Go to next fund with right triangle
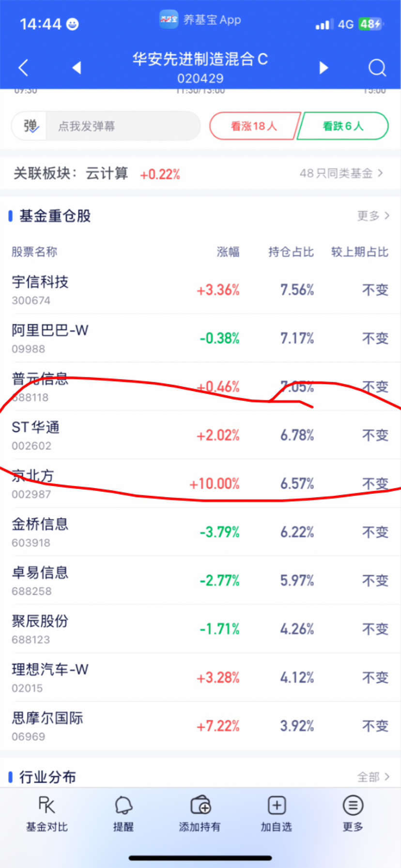Screen dimensions: 401x868 (324, 68)
